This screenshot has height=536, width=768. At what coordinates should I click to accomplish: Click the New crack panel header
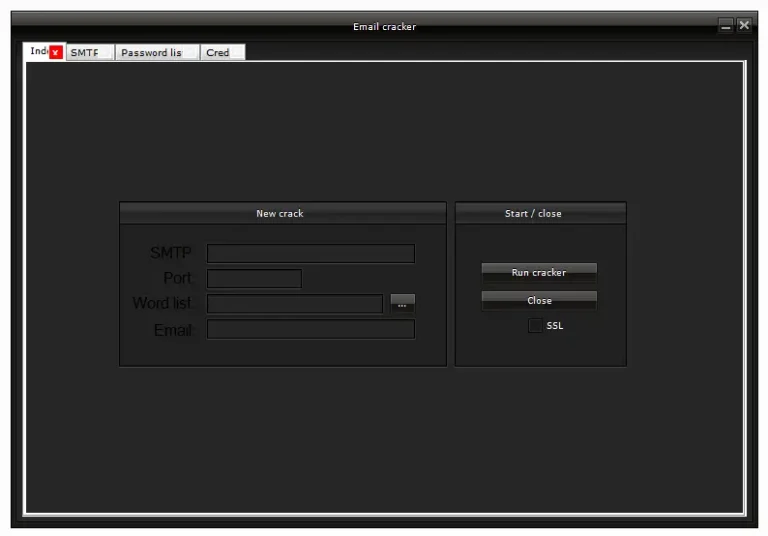(x=281, y=213)
